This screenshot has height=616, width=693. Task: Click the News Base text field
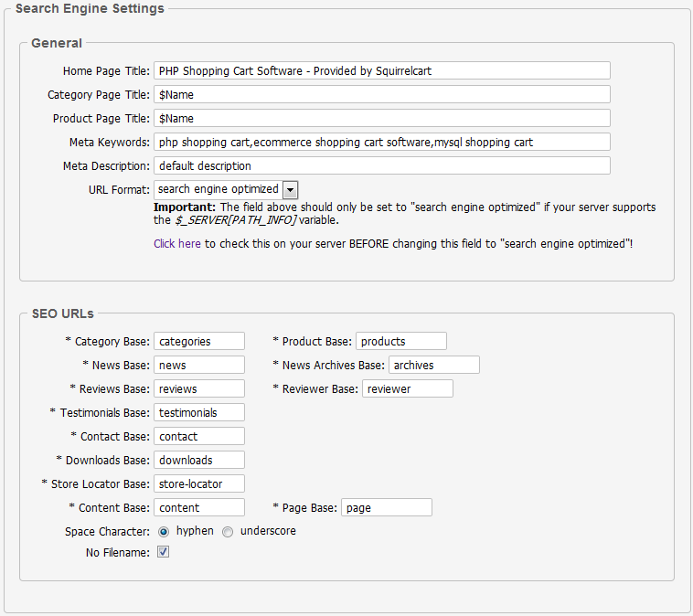(x=199, y=365)
